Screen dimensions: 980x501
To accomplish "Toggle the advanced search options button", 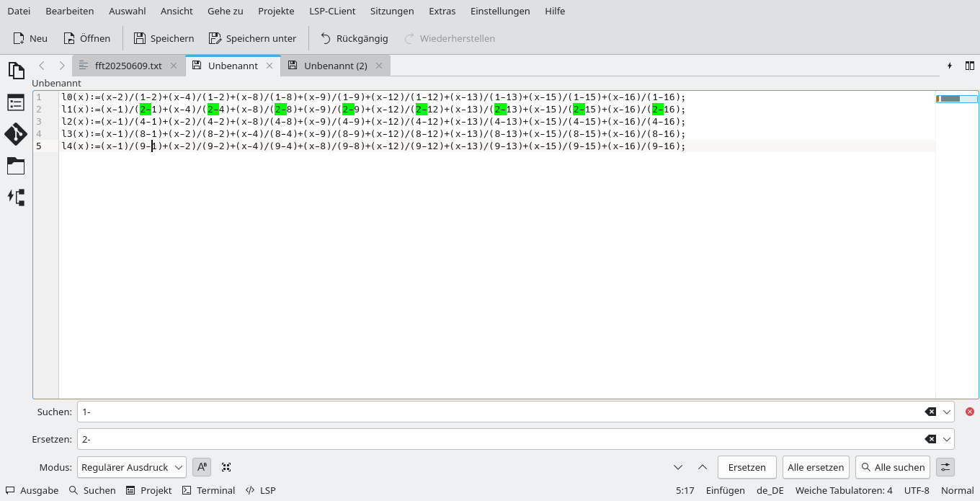I will click(945, 468).
